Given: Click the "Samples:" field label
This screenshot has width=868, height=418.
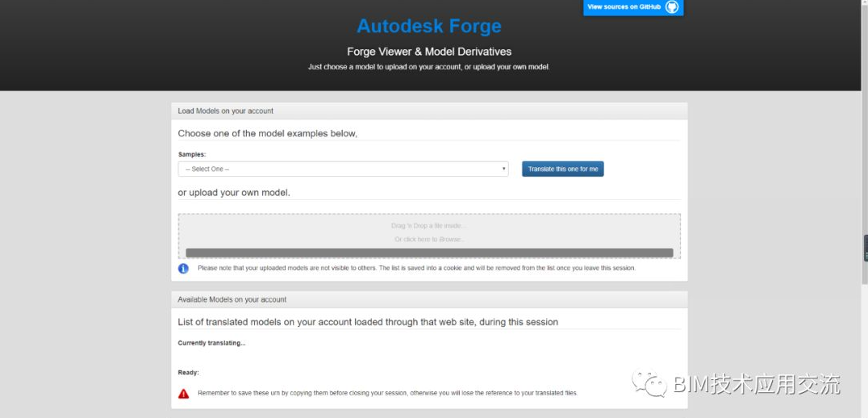Looking at the screenshot, I should [x=192, y=154].
